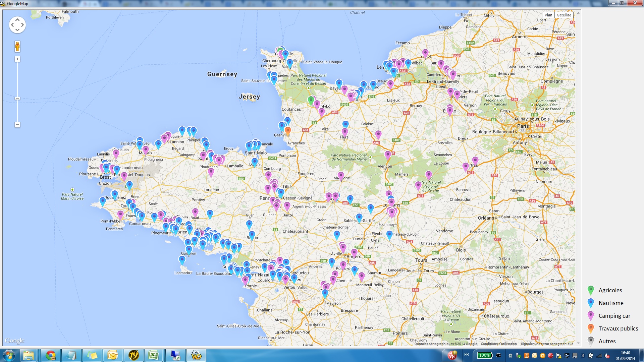
Task: Click the Orléans city label
Action: [486, 218]
